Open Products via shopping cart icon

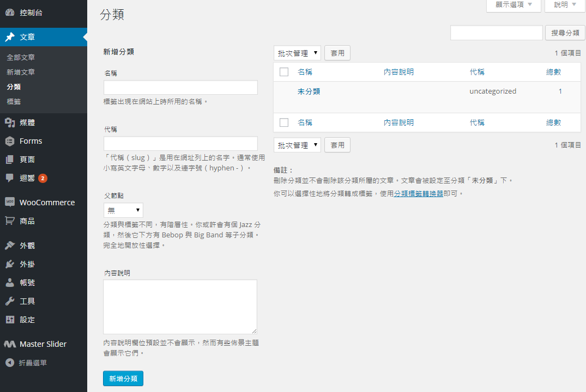[9, 221]
